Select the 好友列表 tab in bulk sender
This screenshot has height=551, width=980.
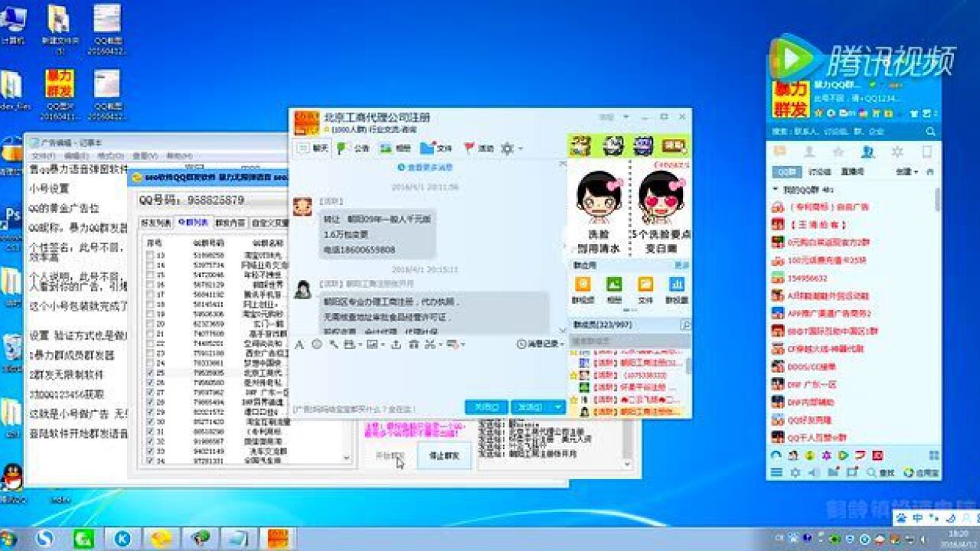coord(155,223)
